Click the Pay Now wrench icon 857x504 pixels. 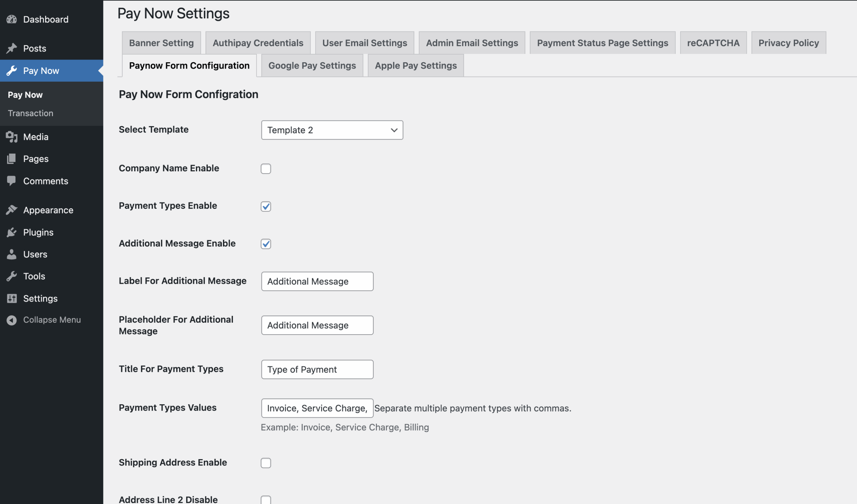(12, 71)
